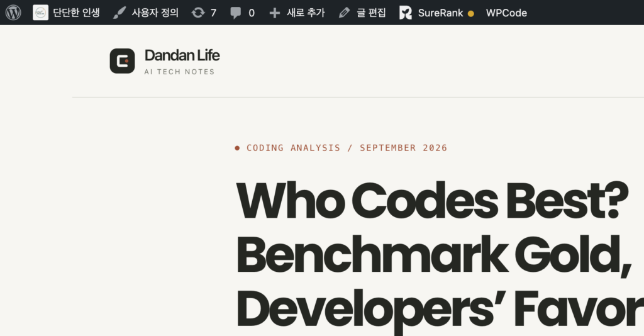644x336 pixels.
Task: Click the Who Codes Best? headline
Action: 432,200
